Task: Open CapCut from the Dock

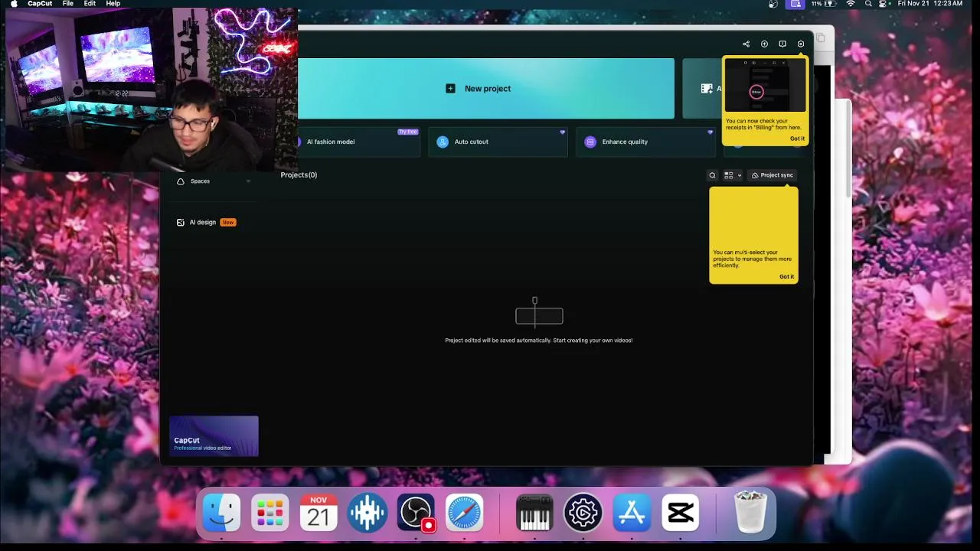Action: click(x=681, y=513)
